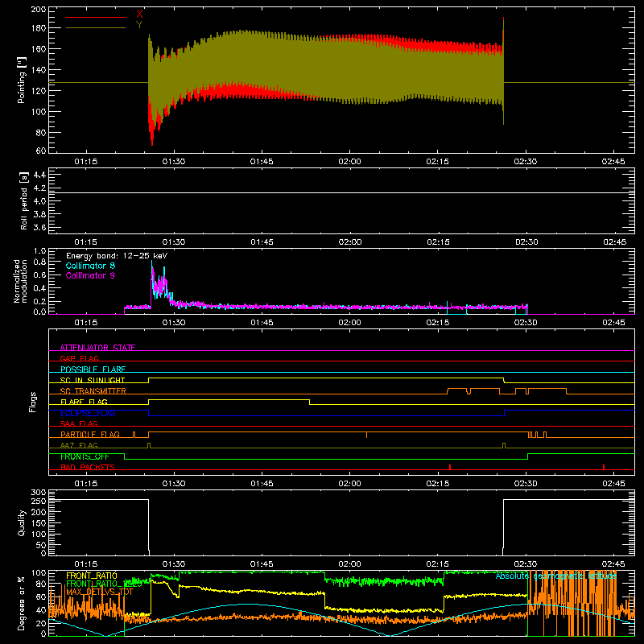Viewport: 644px width, 644px height.
Task: Click the first BAD_PACKETS red spike near 02:17
Action: [x=450, y=467]
